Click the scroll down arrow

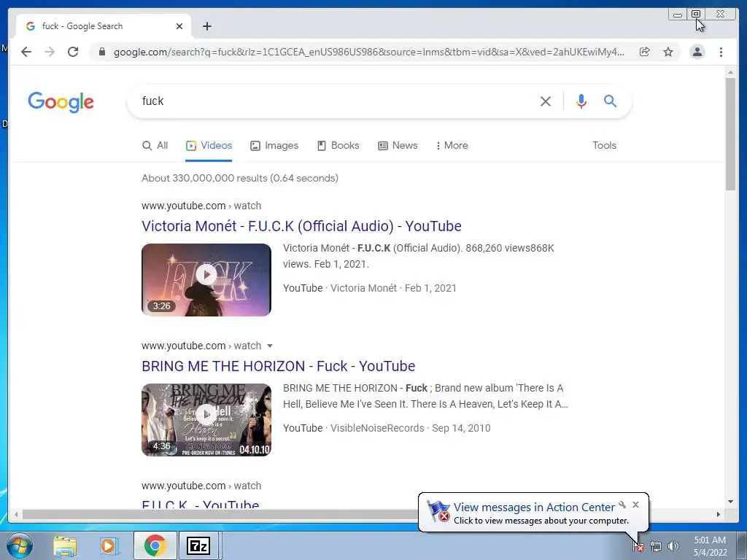730,502
